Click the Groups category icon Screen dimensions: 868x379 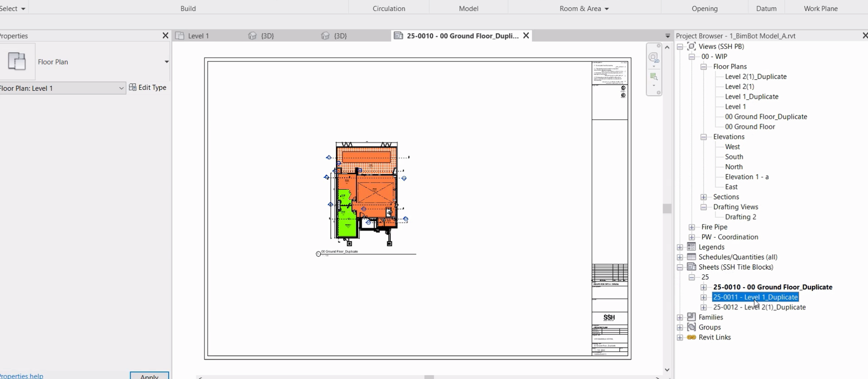(692, 327)
